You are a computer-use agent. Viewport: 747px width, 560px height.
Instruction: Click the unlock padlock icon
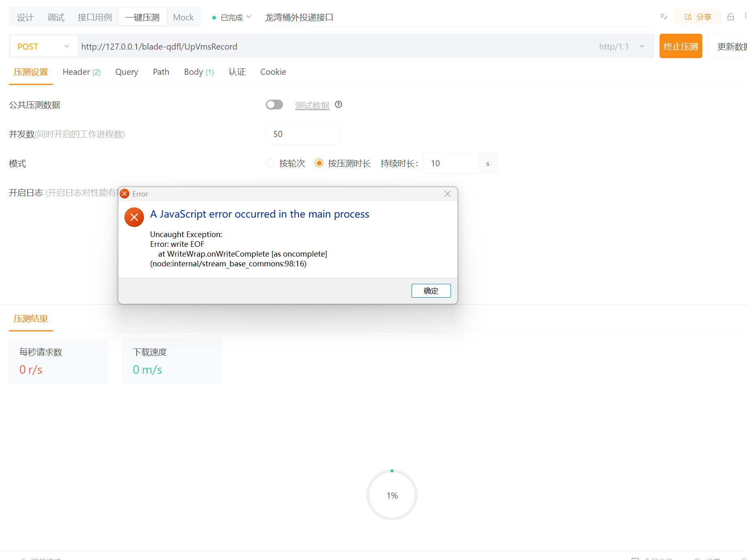731,17
